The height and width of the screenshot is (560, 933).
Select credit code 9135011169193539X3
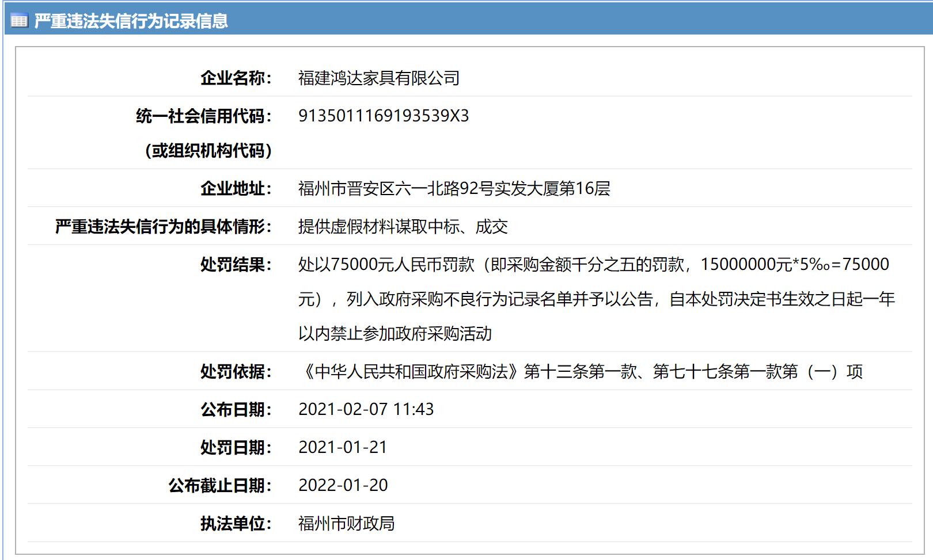coord(384,116)
